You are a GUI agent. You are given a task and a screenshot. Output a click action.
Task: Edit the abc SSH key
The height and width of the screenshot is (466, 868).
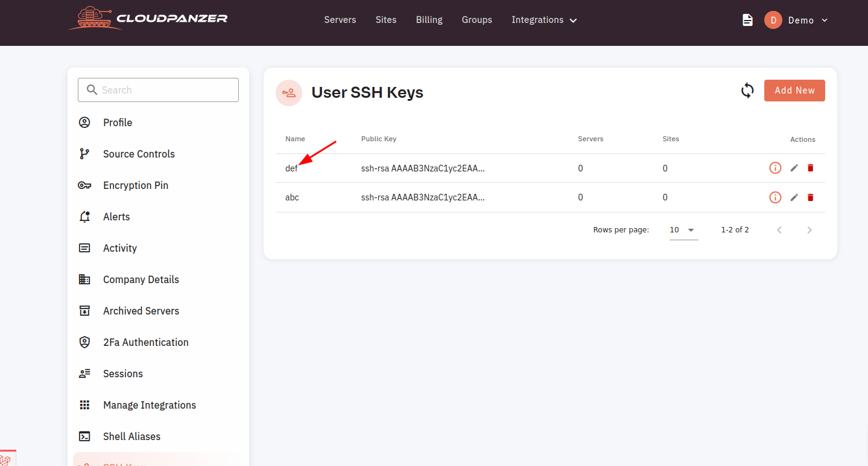click(794, 197)
